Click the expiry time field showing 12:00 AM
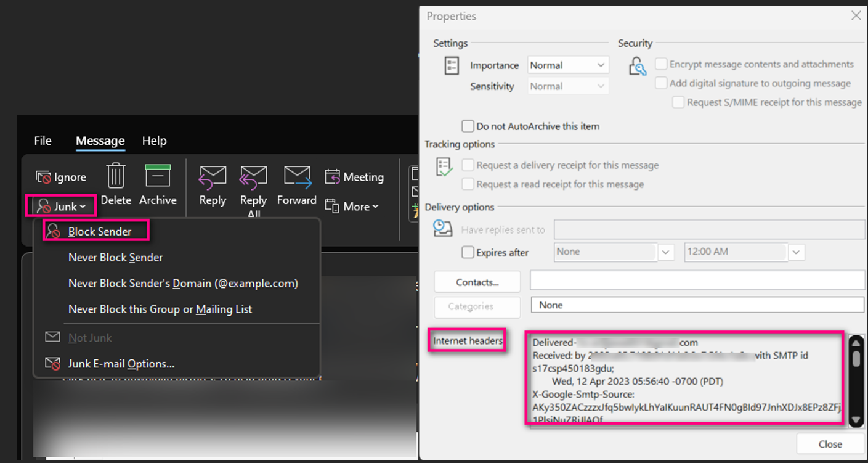Screen dimensions: 868x463 (736, 252)
